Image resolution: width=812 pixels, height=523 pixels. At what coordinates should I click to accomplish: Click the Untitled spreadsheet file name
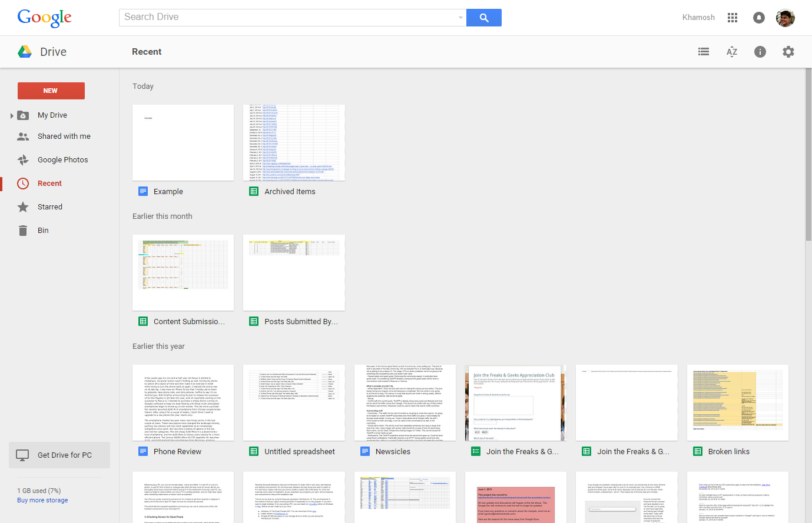(300, 452)
